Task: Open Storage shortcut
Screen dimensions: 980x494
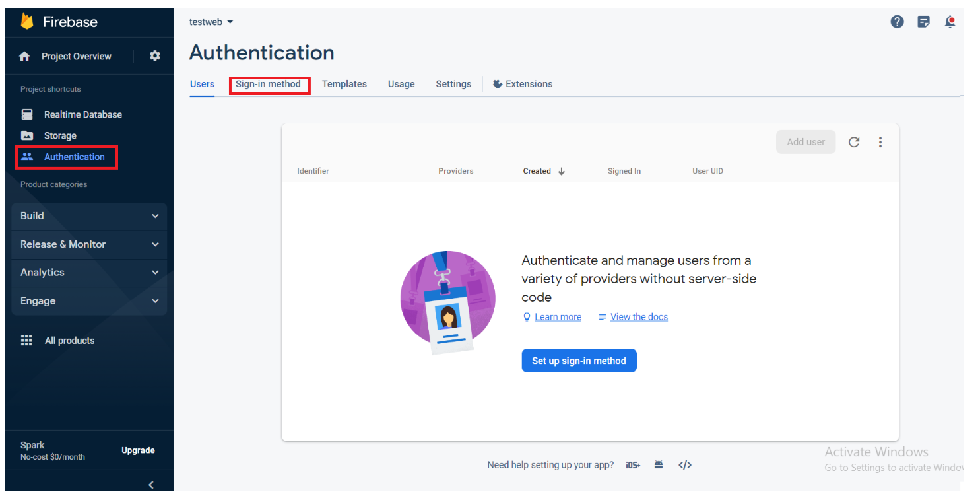Action: pyautogui.click(x=60, y=135)
